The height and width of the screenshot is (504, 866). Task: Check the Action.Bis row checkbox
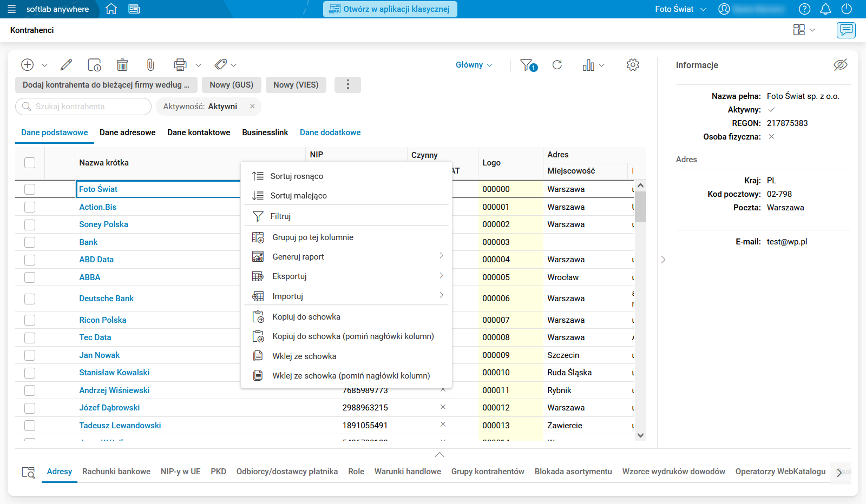(x=30, y=207)
